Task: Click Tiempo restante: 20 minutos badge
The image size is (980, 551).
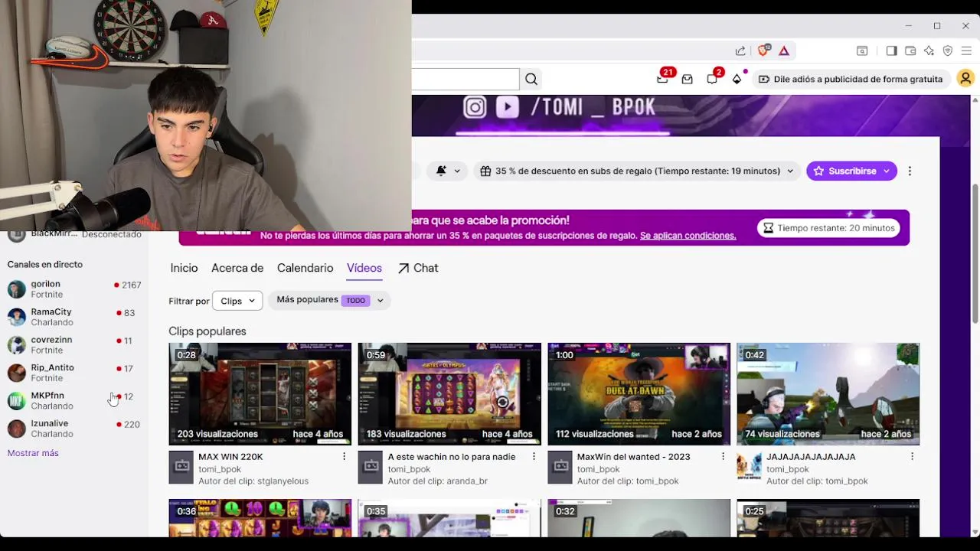Action: (828, 227)
